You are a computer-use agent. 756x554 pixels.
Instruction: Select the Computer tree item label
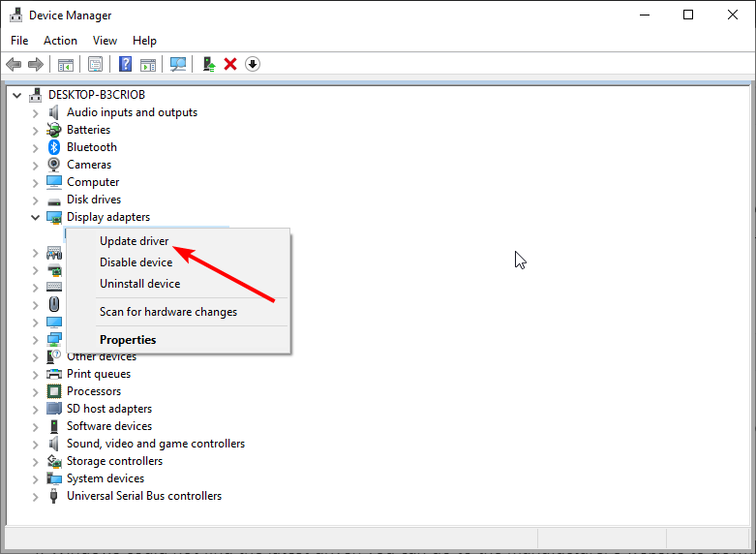point(93,182)
